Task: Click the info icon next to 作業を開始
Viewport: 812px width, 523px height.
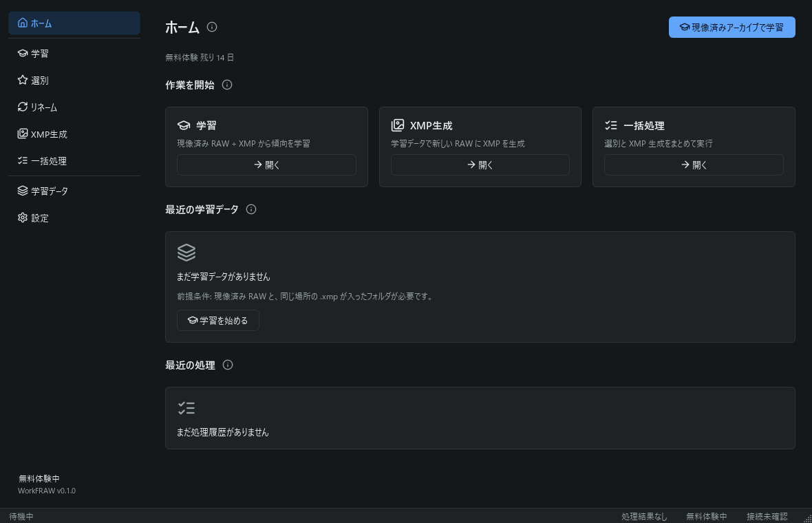Action: coord(227,85)
